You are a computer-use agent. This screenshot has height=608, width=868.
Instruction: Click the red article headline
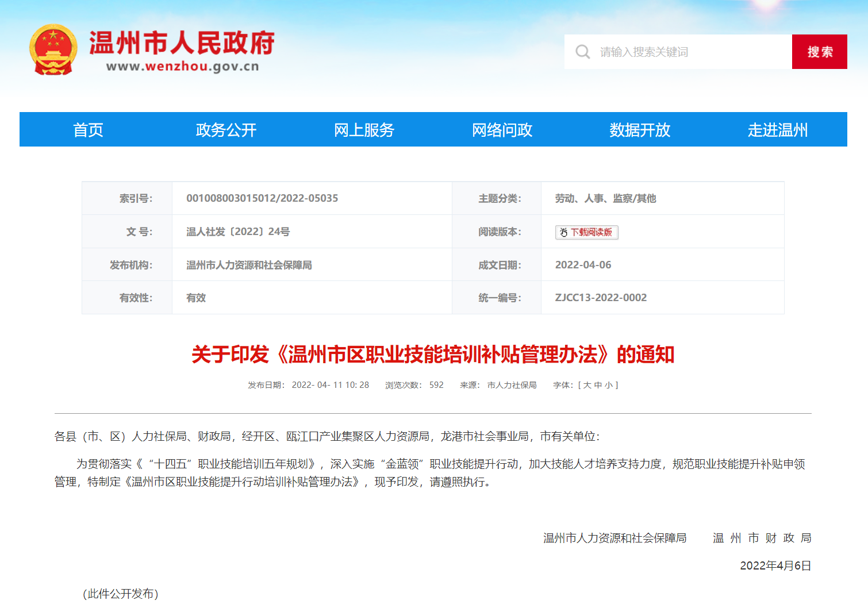[432, 355]
